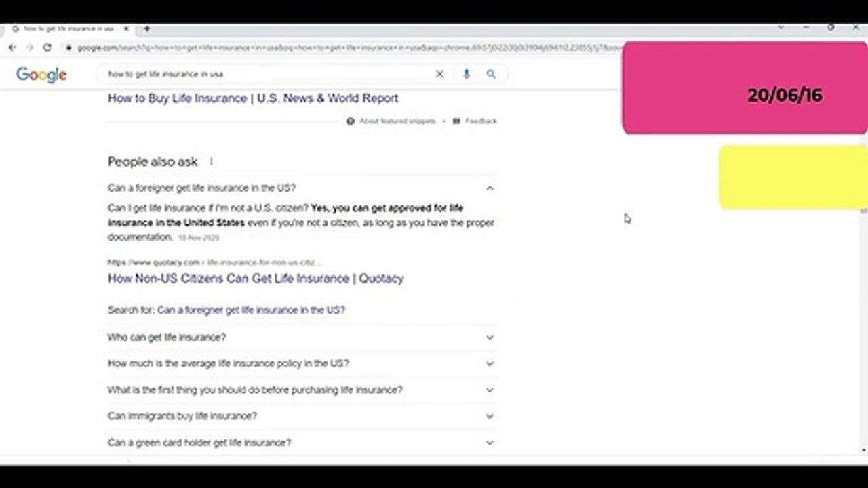The height and width of the screenshot is (488, 868).
Task: Click the 'People also ask' heading
Action: coord(153,161)
